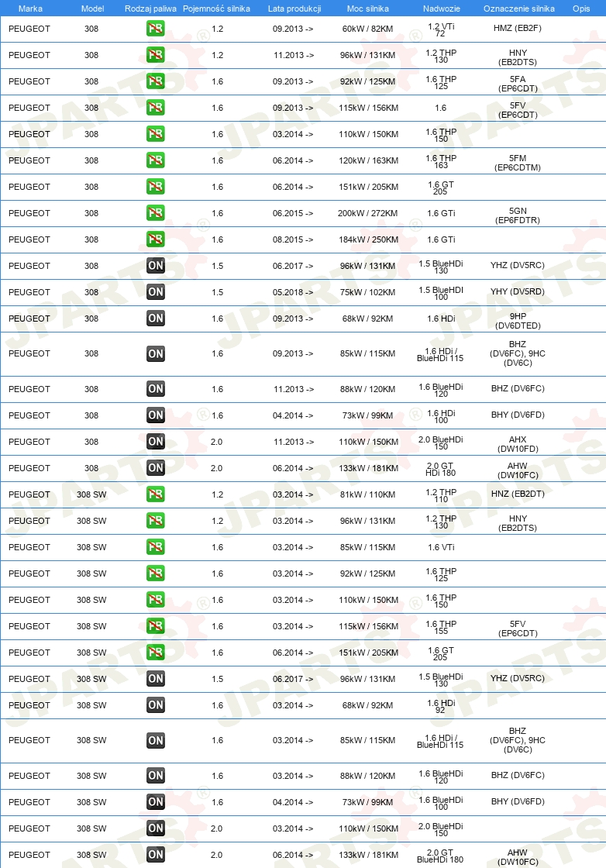Select the HMZ (EB2F) engine code cell
The height and width of the screenshot is (868, 606).
(x=518, y=28)
